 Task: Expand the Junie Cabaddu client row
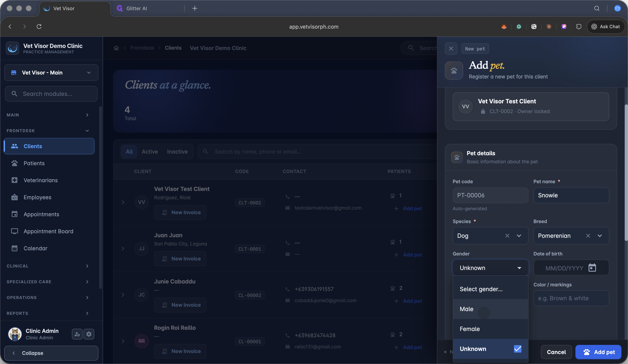tap(123, 295)
